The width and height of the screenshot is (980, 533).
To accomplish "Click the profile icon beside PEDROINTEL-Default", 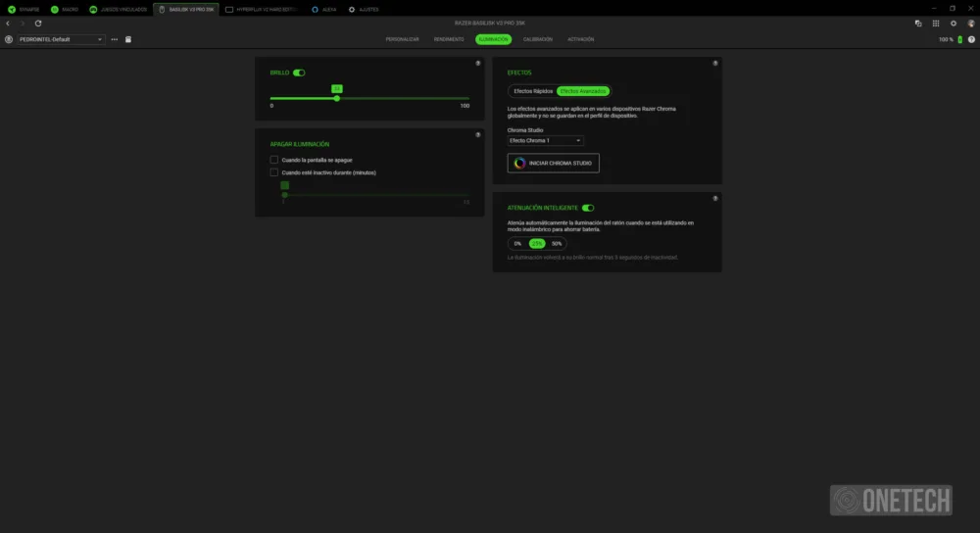I will 9,39.
